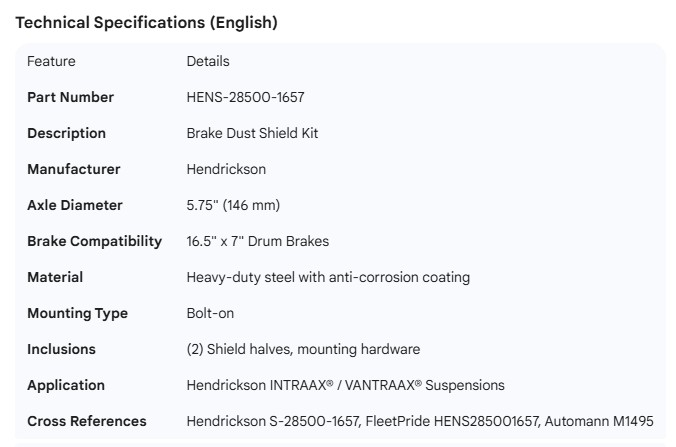Click the HENS-28500-1657 part number value
676x447 pixels.
tap(245, 97)
